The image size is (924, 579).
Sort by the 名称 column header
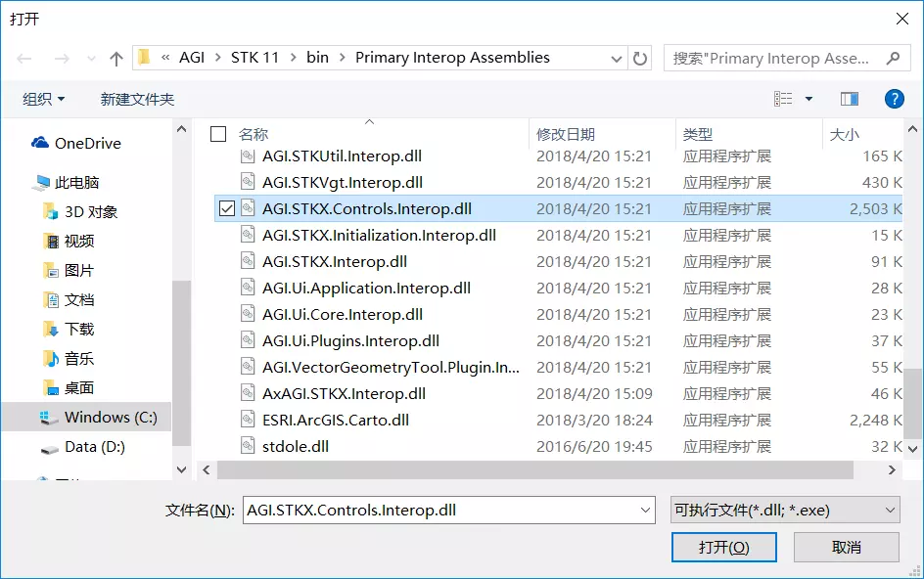click(x=254, y=134)
